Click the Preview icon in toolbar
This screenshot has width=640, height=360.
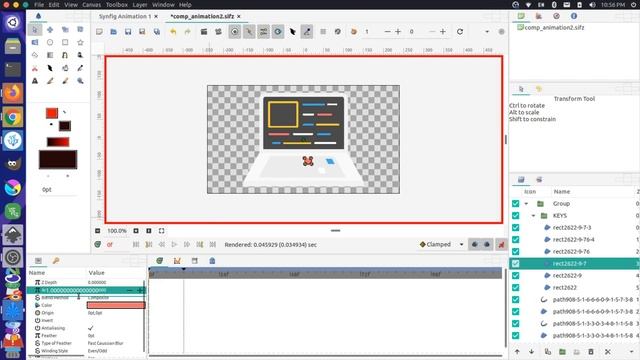tap(218, 31)
